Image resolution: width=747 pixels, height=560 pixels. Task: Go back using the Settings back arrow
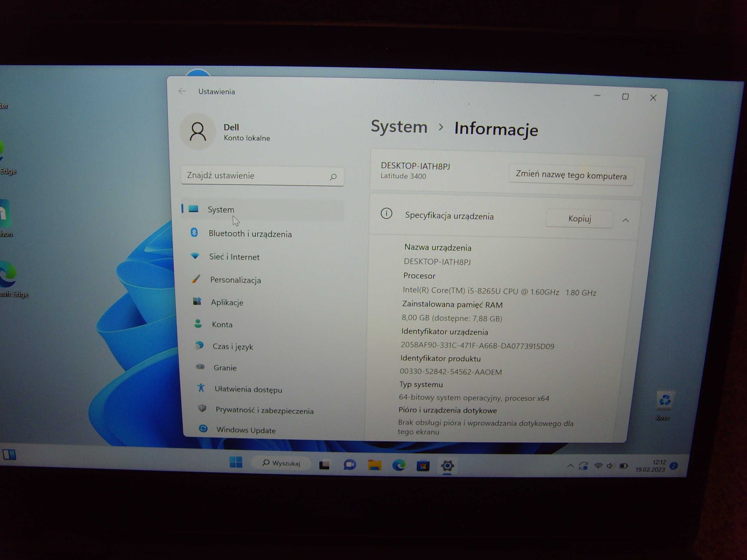click(x=182, y=91)
